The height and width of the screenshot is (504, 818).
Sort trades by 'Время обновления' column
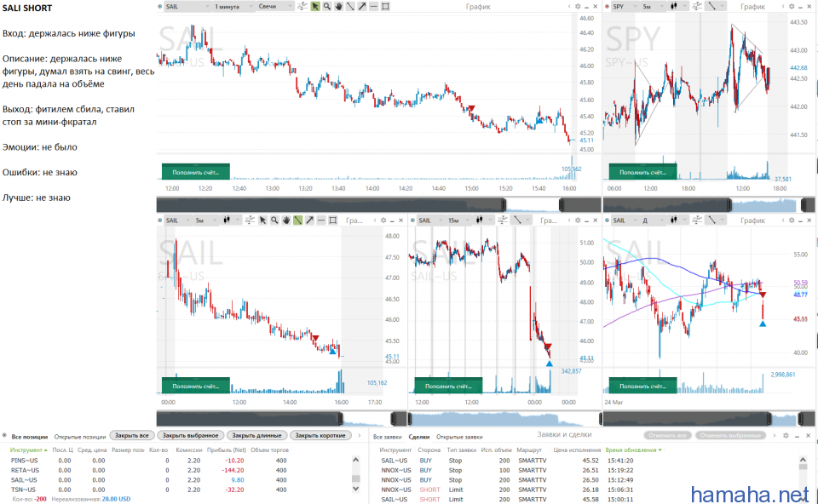tap(633, 450)
